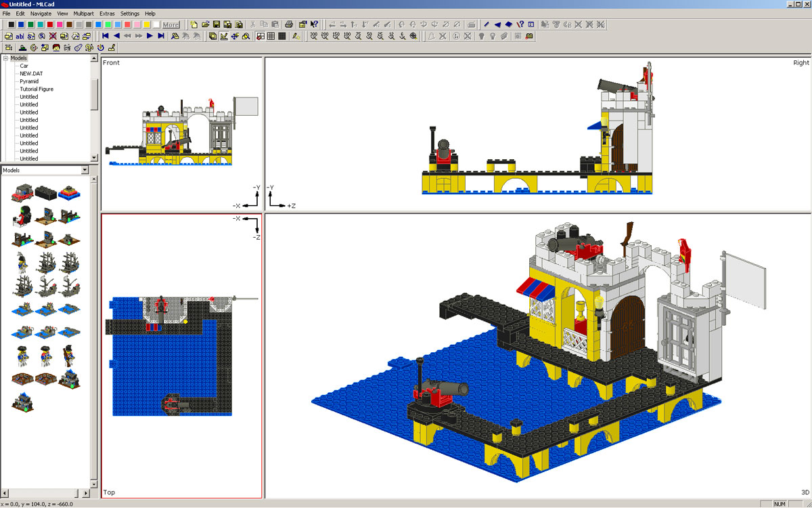This screenshot has height=508, width=812.
Task: Select the Car model in tree
Action: (x=24, y=66)
